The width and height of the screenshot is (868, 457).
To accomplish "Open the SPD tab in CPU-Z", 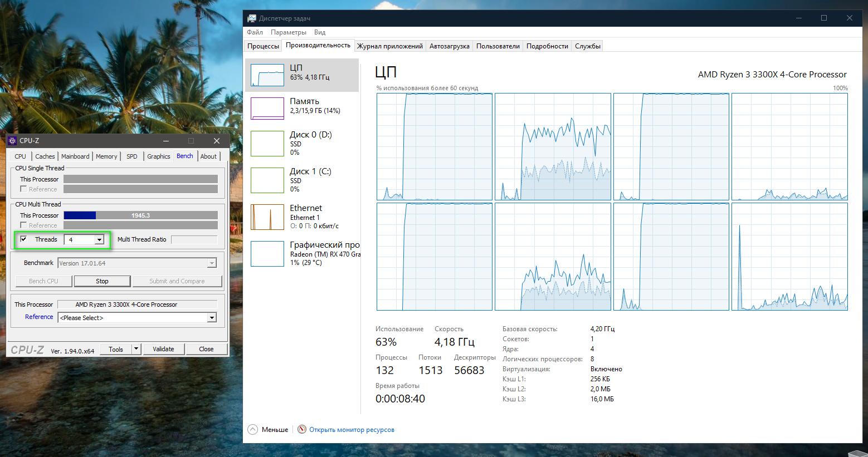I will (x=132, y=156).
